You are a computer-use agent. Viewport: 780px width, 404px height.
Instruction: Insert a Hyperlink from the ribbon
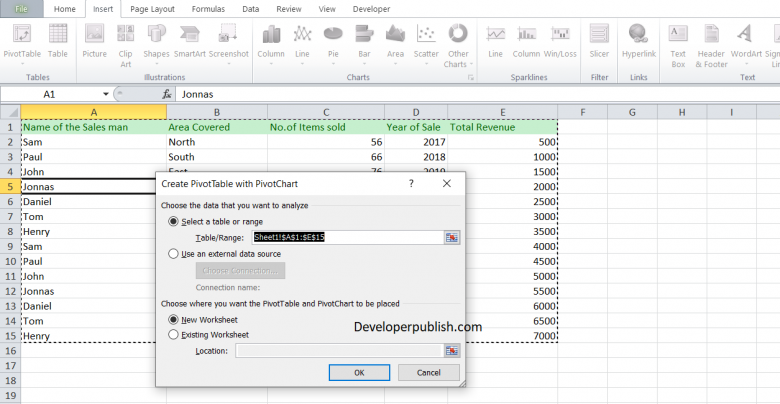click(638, 39)
